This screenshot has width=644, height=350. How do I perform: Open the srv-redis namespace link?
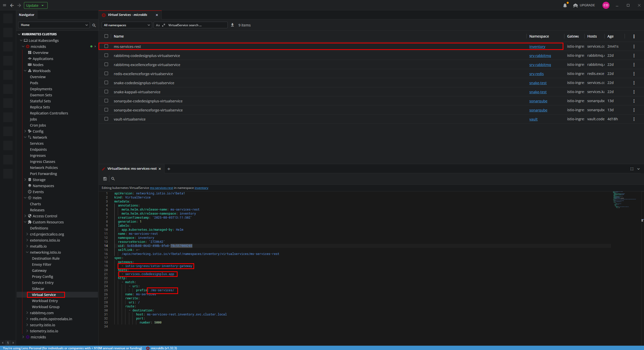click(536, 74)
